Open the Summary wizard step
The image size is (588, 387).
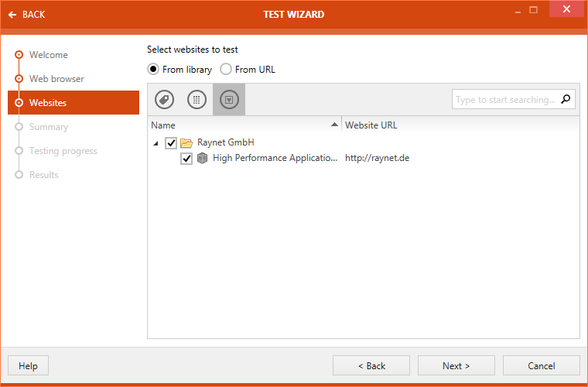coord(49,127)
